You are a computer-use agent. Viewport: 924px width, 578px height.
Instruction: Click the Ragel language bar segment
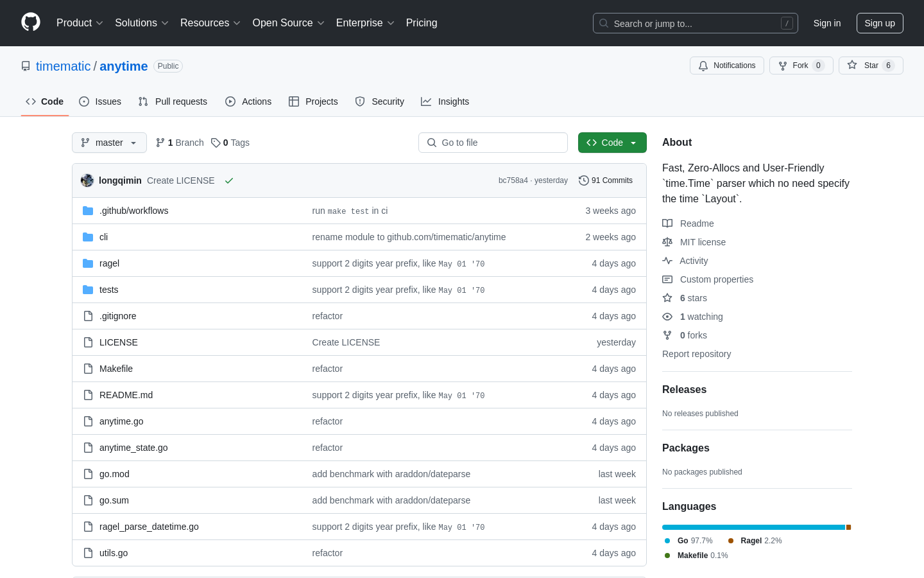pyautogui.click(x=848, y=527)
